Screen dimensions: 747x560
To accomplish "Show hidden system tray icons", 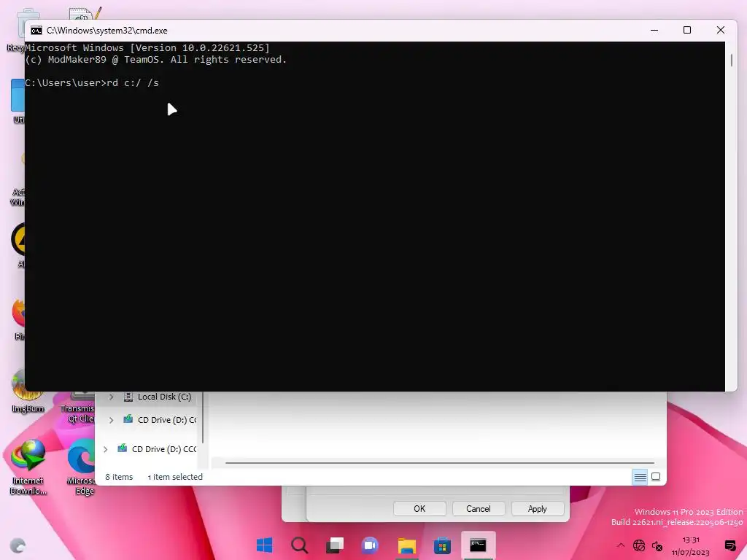I will (x=620, y=545).
